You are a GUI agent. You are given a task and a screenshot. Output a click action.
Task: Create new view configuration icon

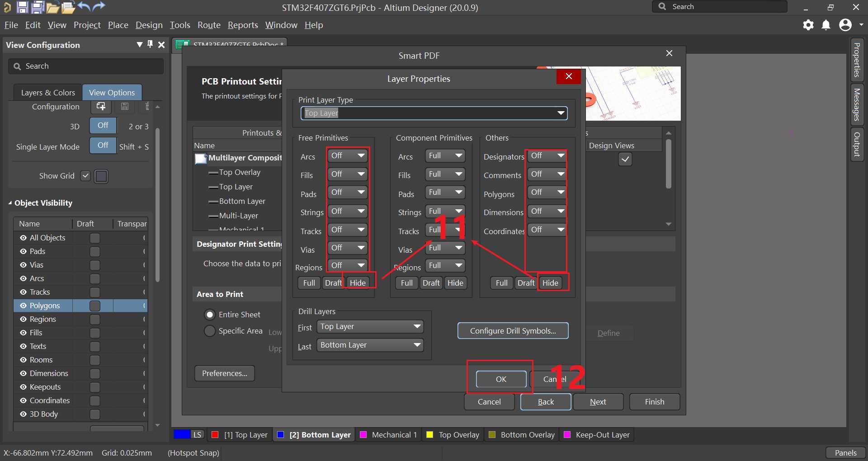click(101, 107)
